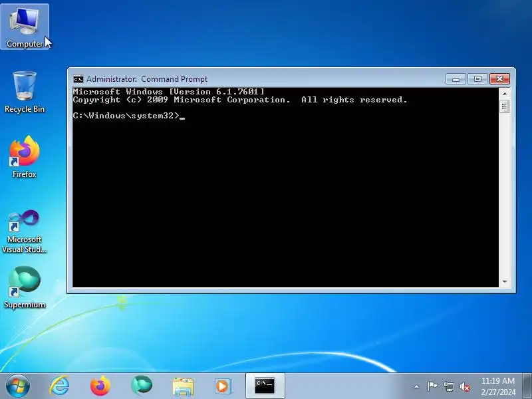This screenshot has height=399, width=532.
Task: Select the Supermium desktop shortcut
Action: pos(25,288)
